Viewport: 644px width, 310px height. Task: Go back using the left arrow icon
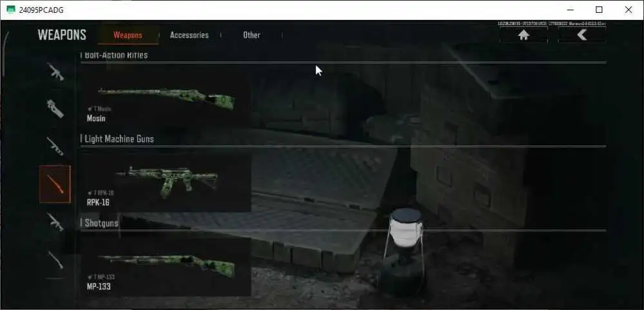[582, 35]
